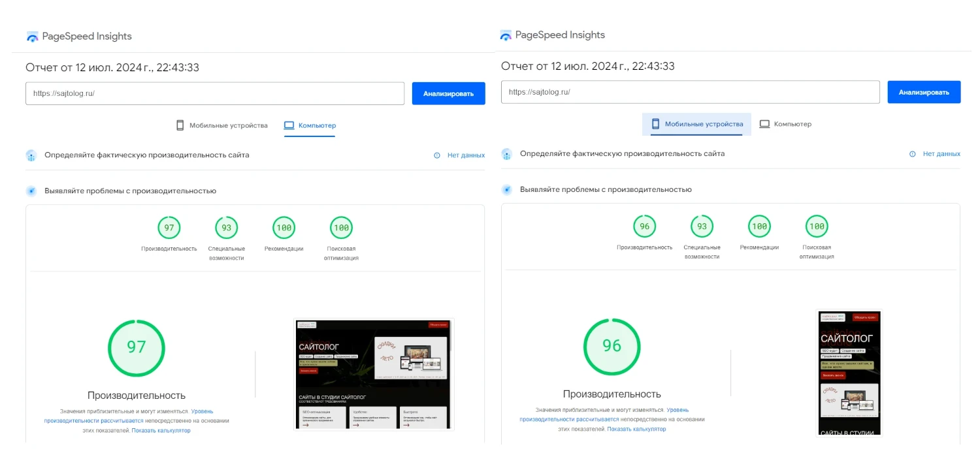Click the field data icon in the desktop report

click(x=31, y=155)
